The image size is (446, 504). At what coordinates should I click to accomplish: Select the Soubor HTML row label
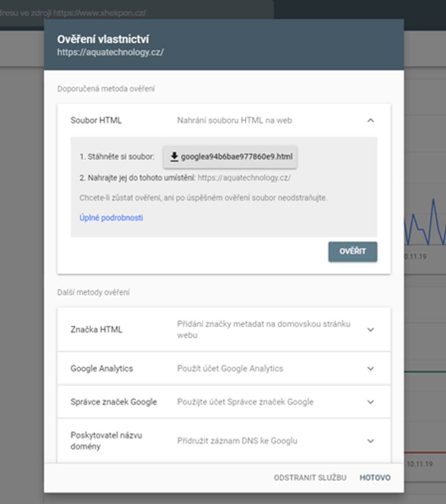point(96,120)
